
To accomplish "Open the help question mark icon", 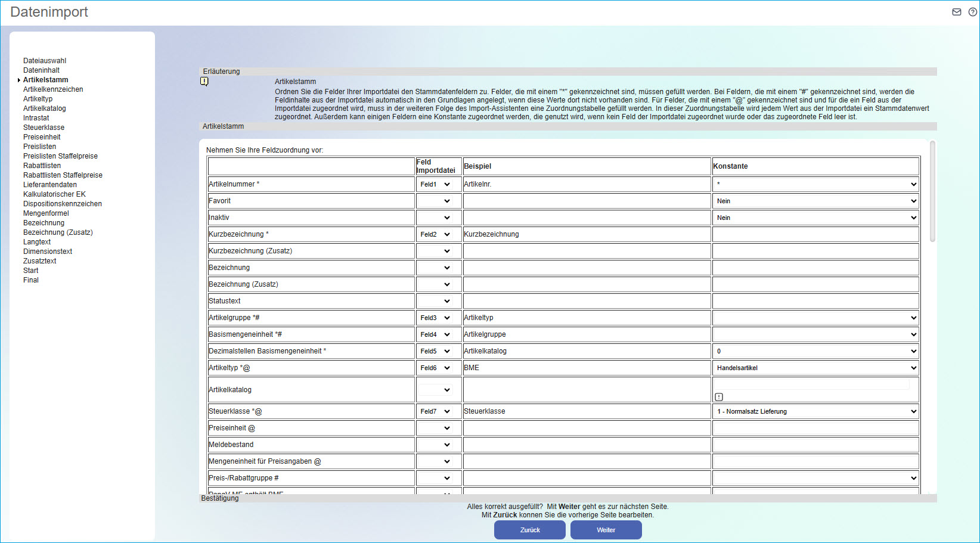I will coord(973,12).
